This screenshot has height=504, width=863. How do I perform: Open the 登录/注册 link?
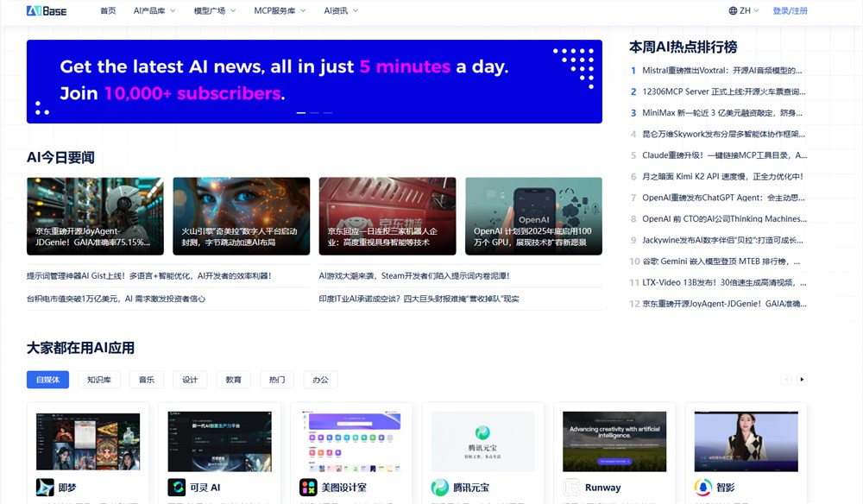point(791,10)
